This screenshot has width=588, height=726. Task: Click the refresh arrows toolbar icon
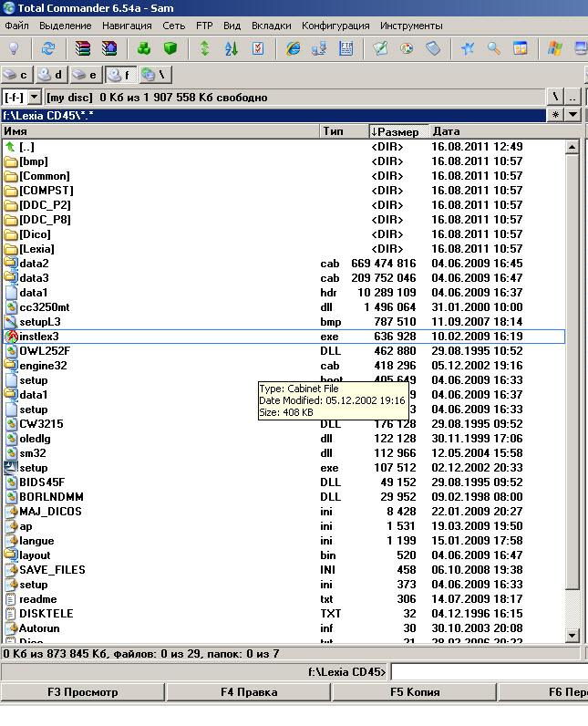point(48,48)
